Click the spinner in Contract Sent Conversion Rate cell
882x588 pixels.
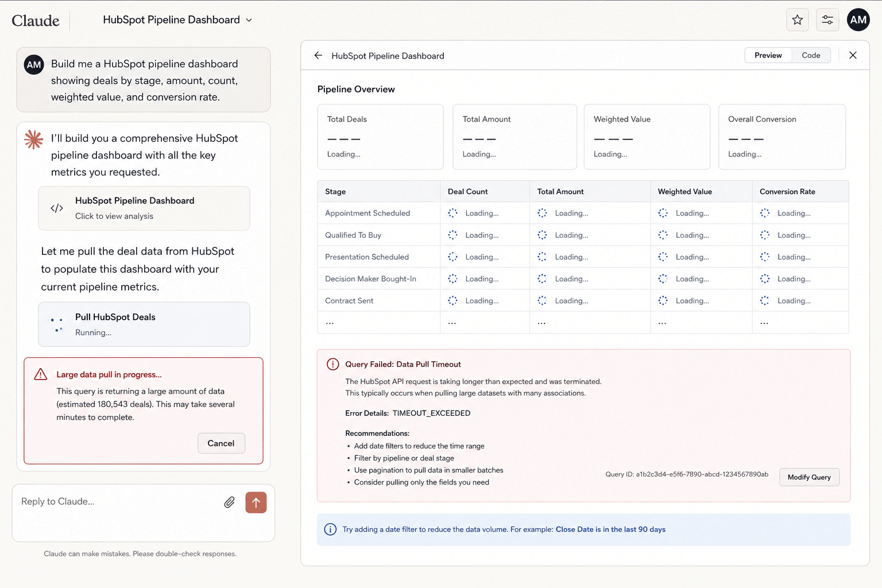(765, 300)
